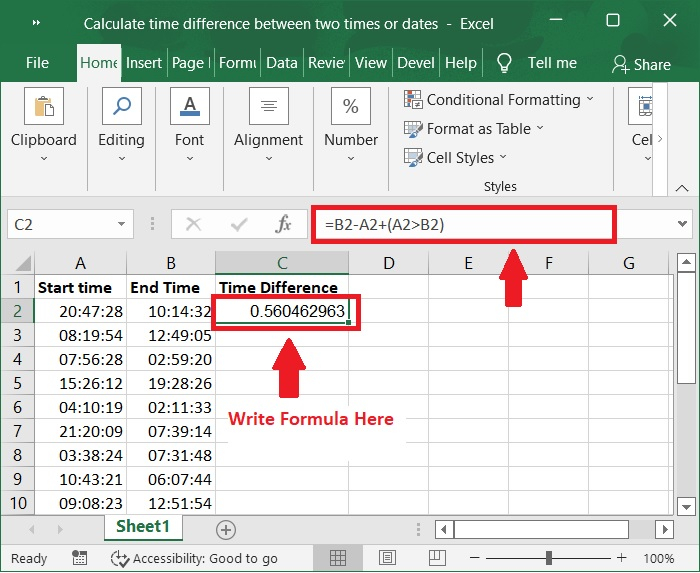Select cell containing 12:49:05

pyautogui.click(x=171, y=335)
